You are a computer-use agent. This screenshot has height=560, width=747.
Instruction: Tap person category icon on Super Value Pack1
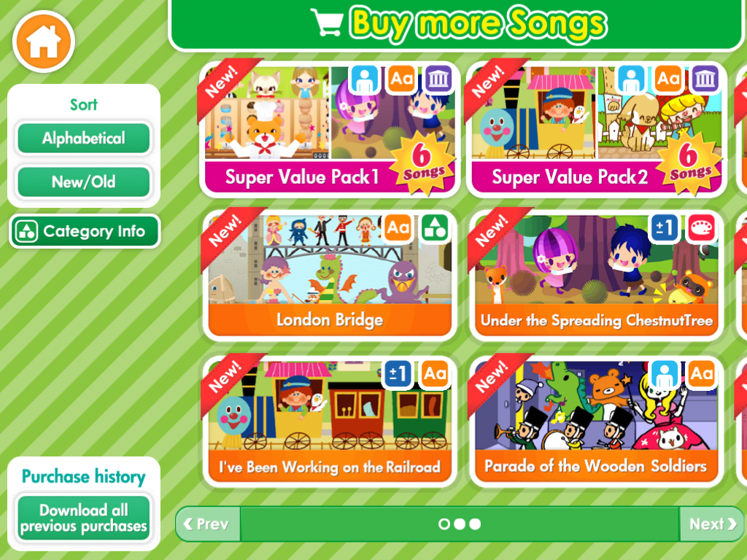tap(365, 79)
